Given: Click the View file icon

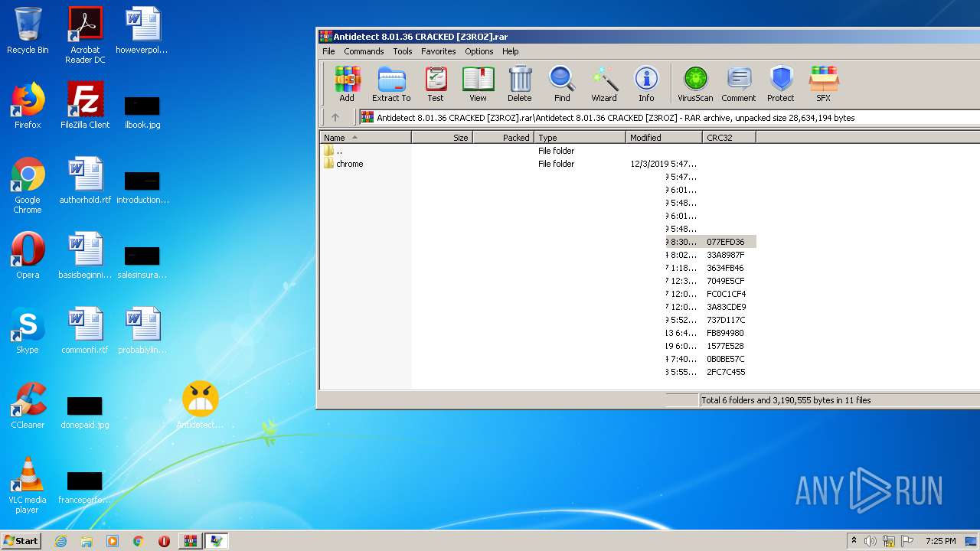Looking at the screenshot, I should click(x=478, y=83).
